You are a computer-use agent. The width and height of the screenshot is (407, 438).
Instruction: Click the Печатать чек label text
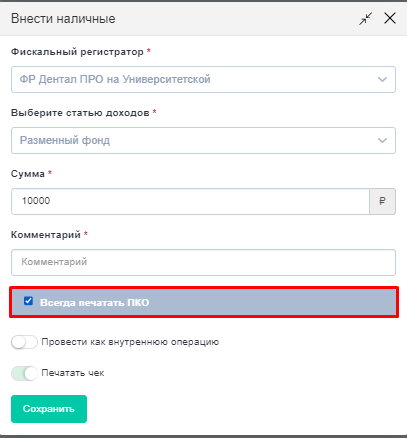click(73, 373)
